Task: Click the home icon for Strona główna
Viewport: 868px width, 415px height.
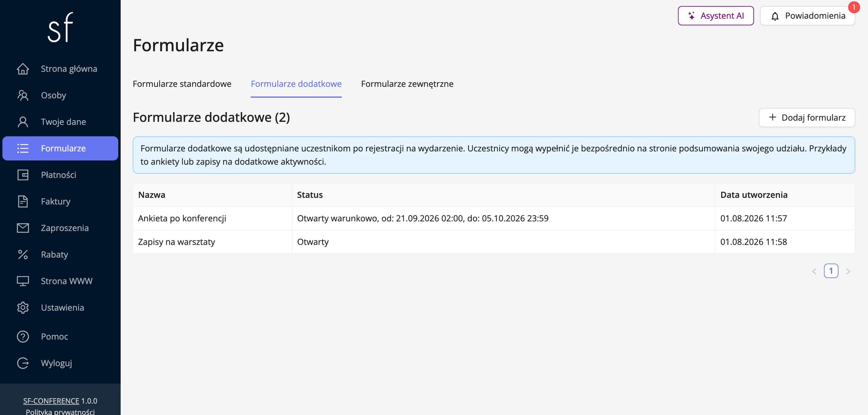Action: 23,69
